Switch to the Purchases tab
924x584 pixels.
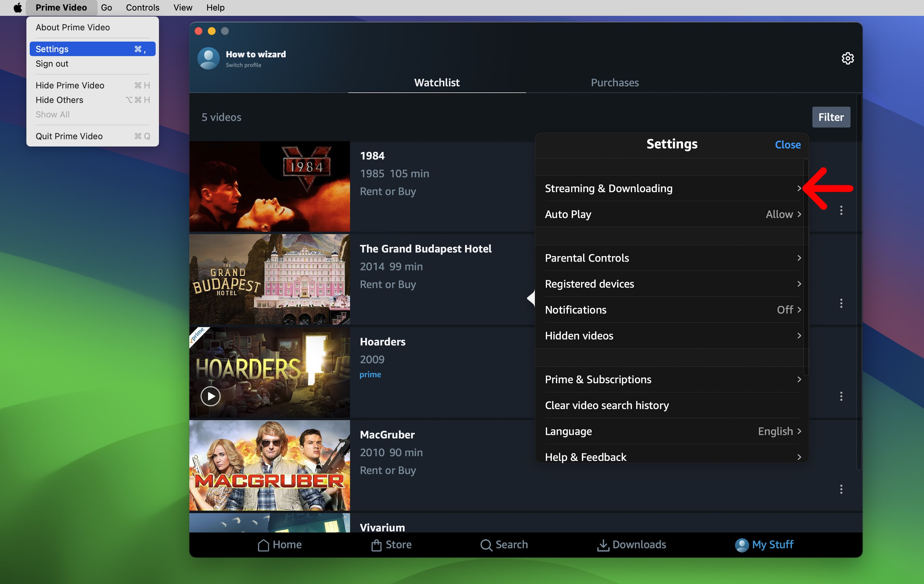(614, 82)
